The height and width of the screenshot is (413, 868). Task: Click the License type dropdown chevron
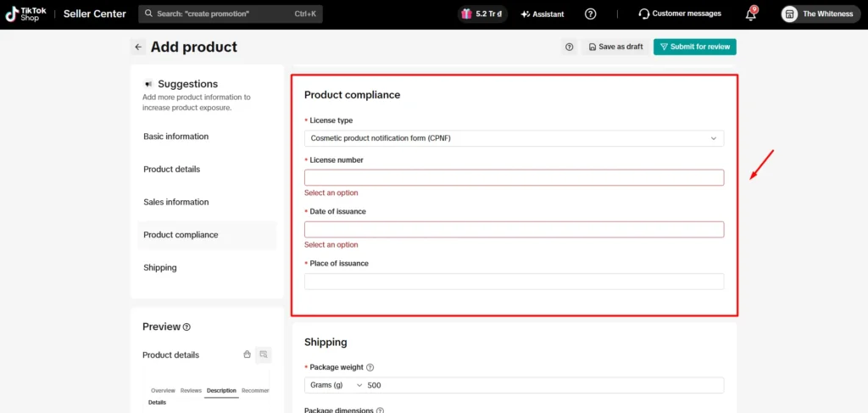[714, 138]
